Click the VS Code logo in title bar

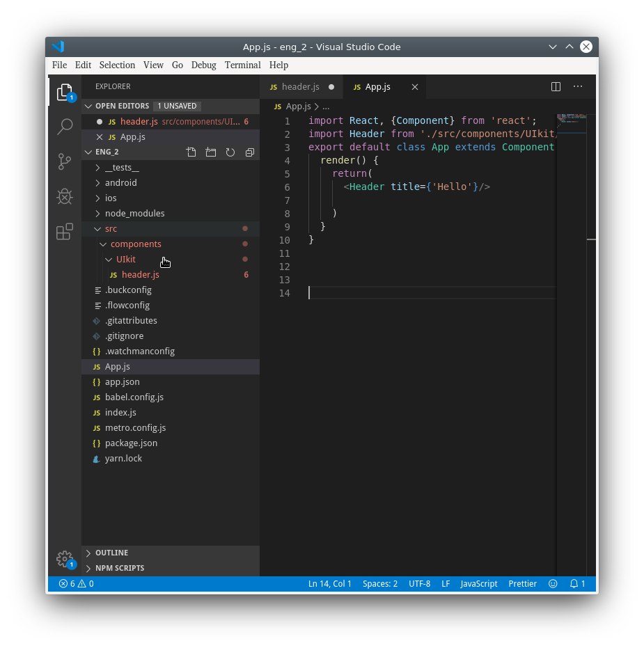[58, 47]
